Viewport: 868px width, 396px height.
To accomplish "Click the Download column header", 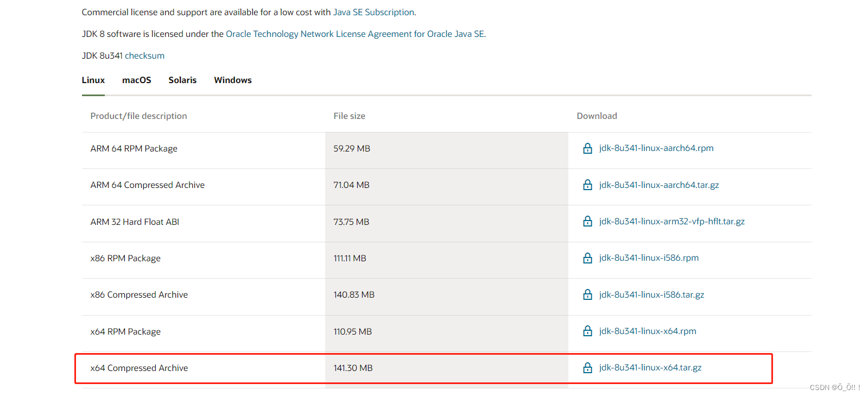I will (x=597, y=116).
